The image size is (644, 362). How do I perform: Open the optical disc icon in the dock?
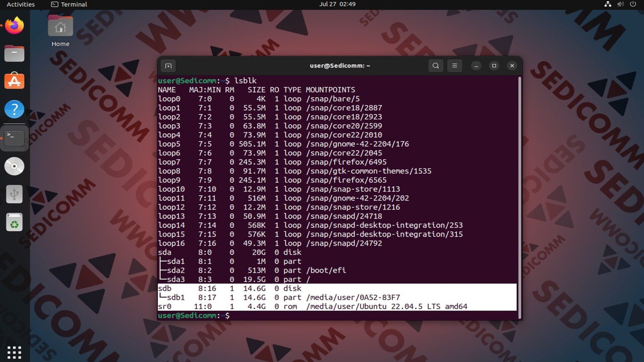pyautogui.click(x=14, y=166)
